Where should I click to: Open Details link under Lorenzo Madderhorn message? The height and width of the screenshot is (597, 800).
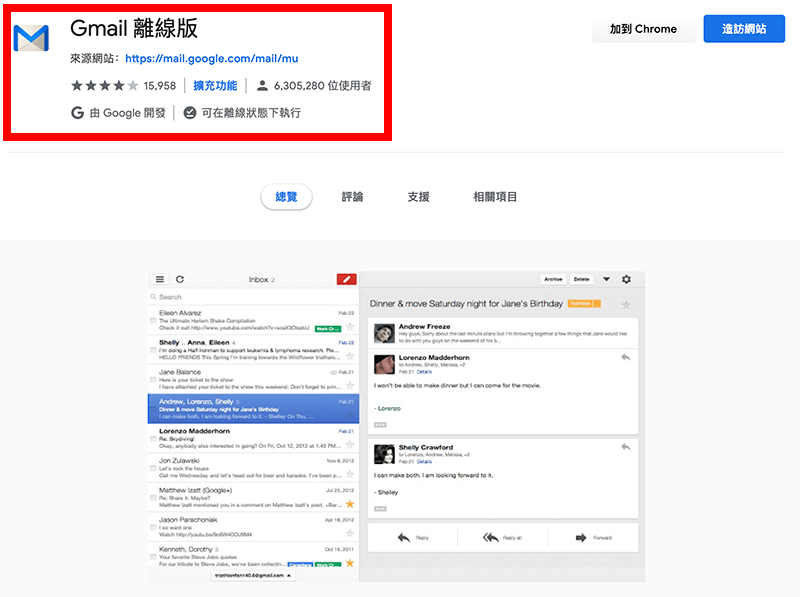coord(424,372)
